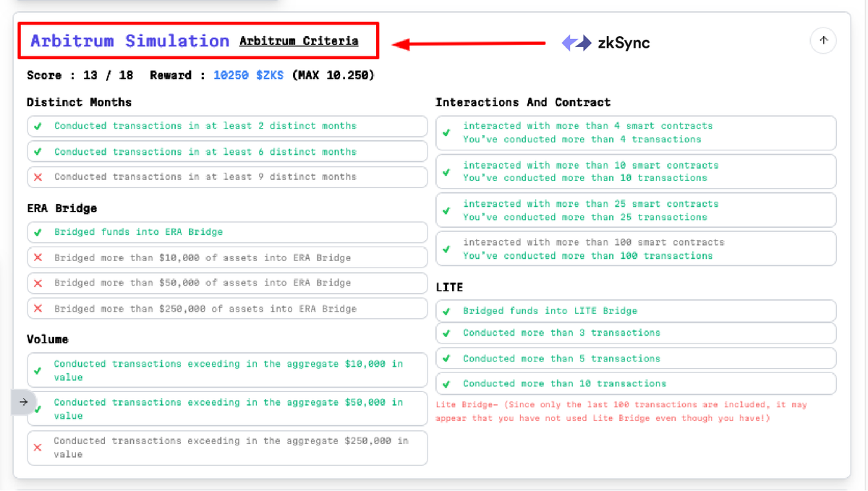Click LITE 'Conducted more than 3 transactions' row
868x491 pixels.
tap(636, 333)
